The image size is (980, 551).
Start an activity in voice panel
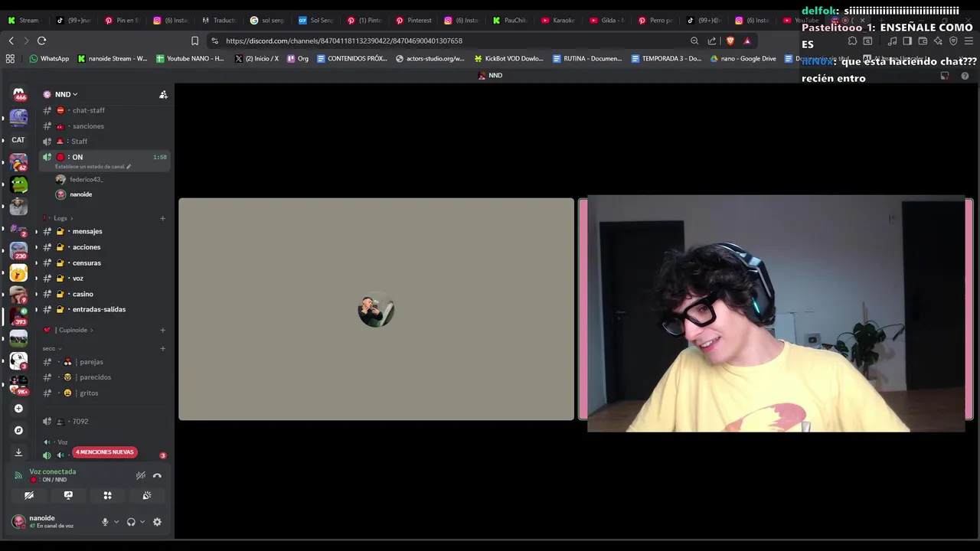(x=107, y=496)
